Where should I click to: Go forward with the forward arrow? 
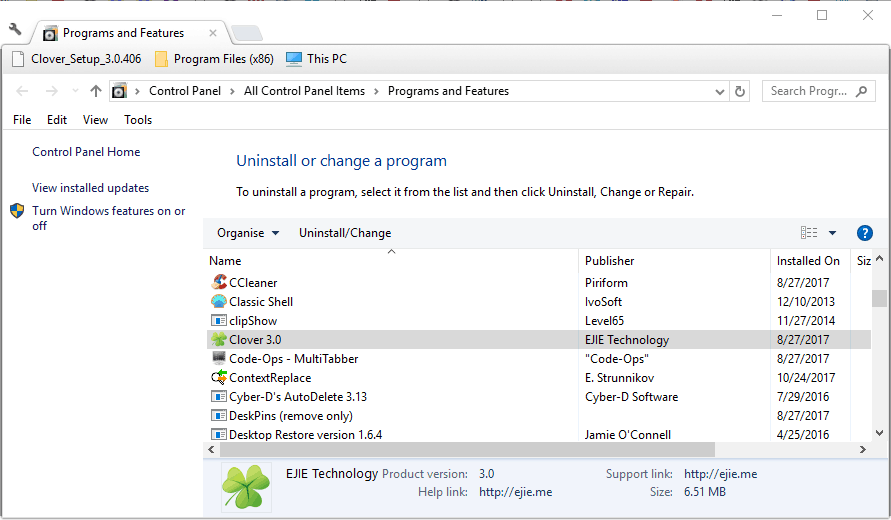[52, 91]
